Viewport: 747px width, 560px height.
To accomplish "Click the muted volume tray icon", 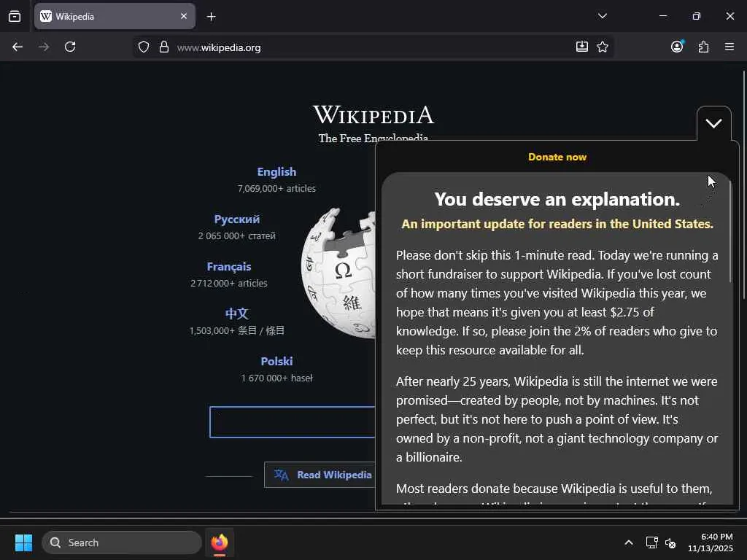I will point(670,542).
